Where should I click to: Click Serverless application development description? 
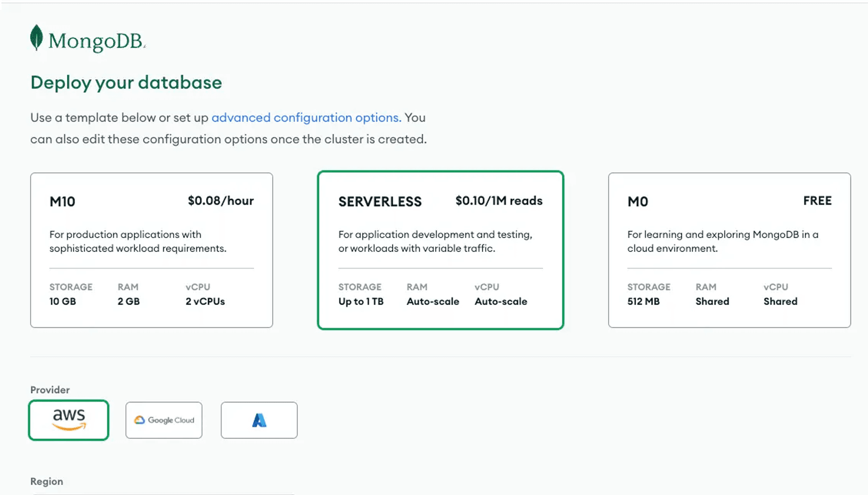pos(435,242)
